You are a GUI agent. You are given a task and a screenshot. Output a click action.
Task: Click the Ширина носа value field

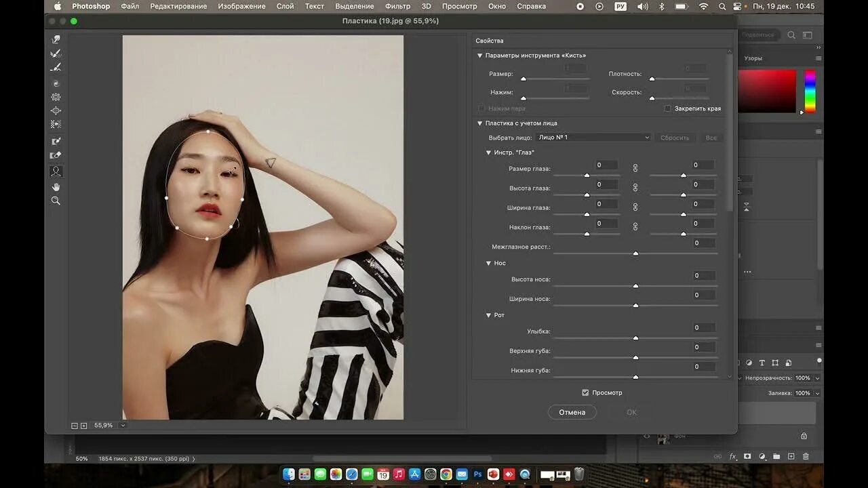pos(704,295)
